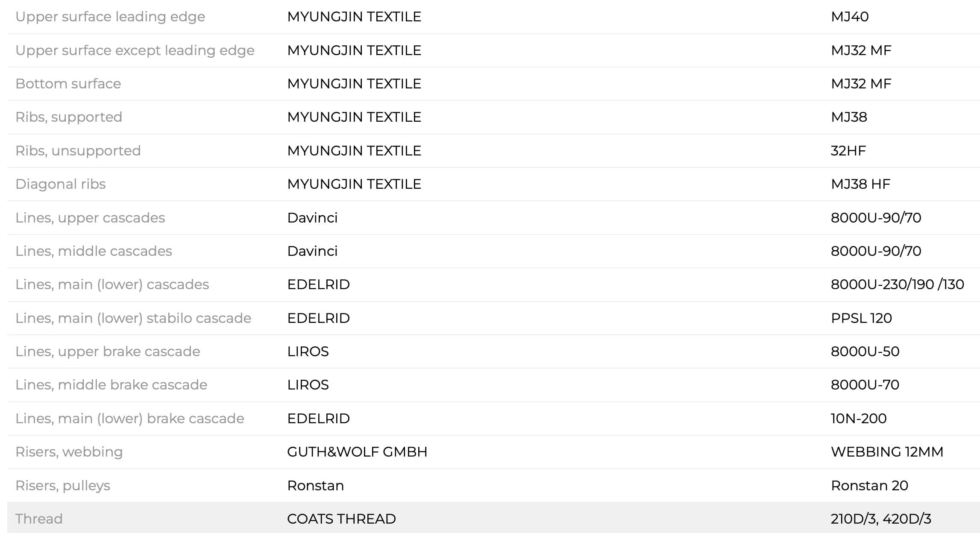Select the PPSL 120 stabilo line value
This screenshot has width=980, height=533.
click(x=861, y=318)
